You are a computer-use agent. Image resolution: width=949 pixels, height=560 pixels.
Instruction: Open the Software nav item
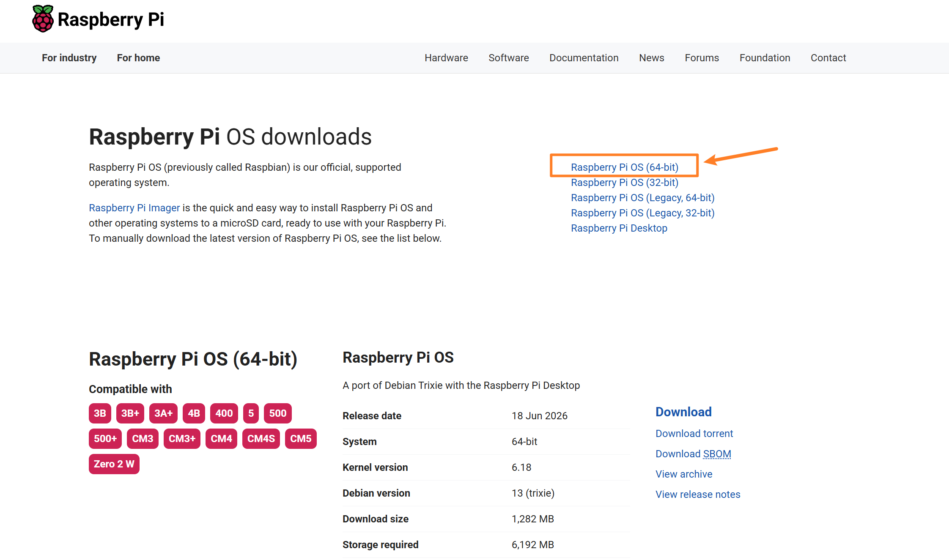[509, 58]
